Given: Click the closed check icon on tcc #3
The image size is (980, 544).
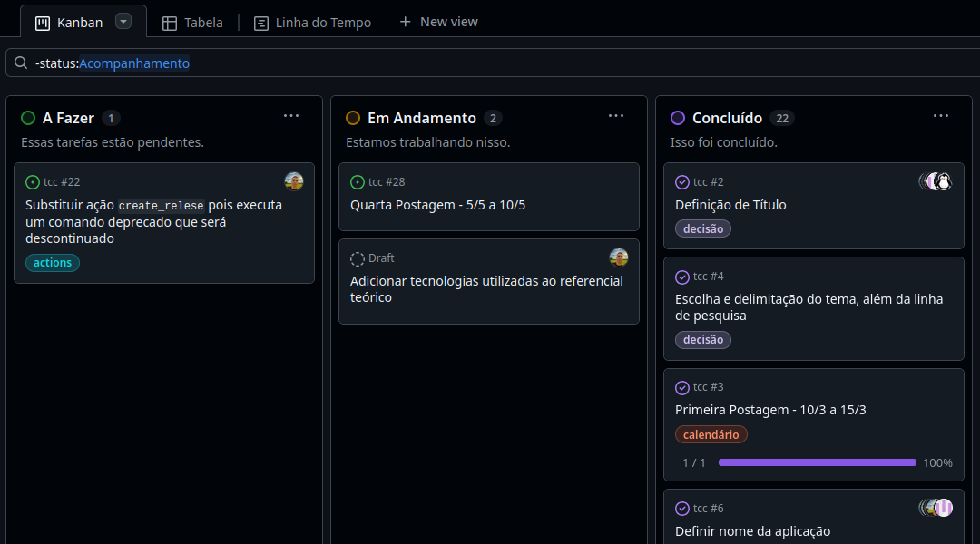Looking at the screenshot, I should (x=682, y=388).
